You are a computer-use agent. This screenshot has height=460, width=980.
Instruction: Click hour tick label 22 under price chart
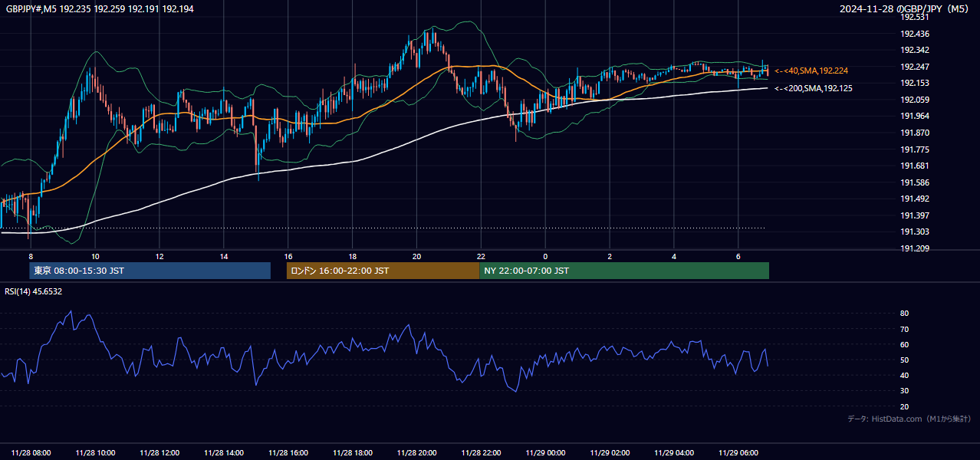click(481, 256)
